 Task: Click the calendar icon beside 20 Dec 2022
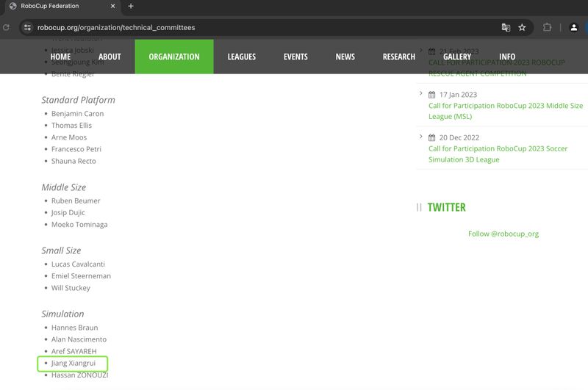click(432, 137)
